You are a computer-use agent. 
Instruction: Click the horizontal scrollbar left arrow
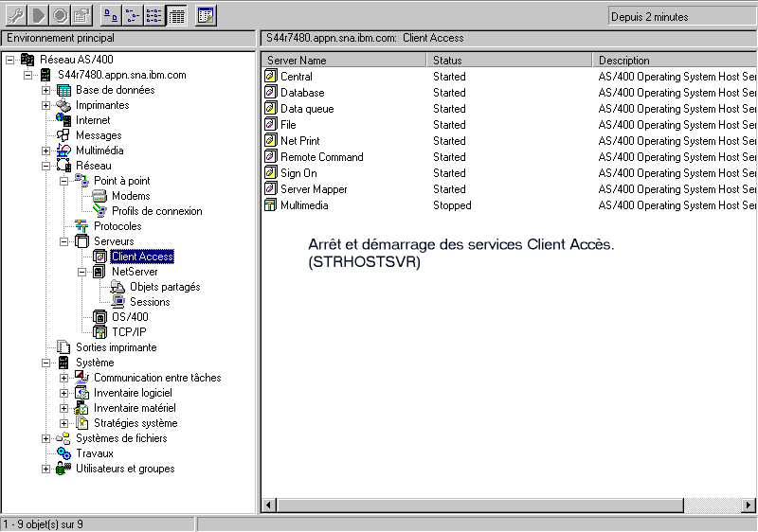[x=269, y=505]
